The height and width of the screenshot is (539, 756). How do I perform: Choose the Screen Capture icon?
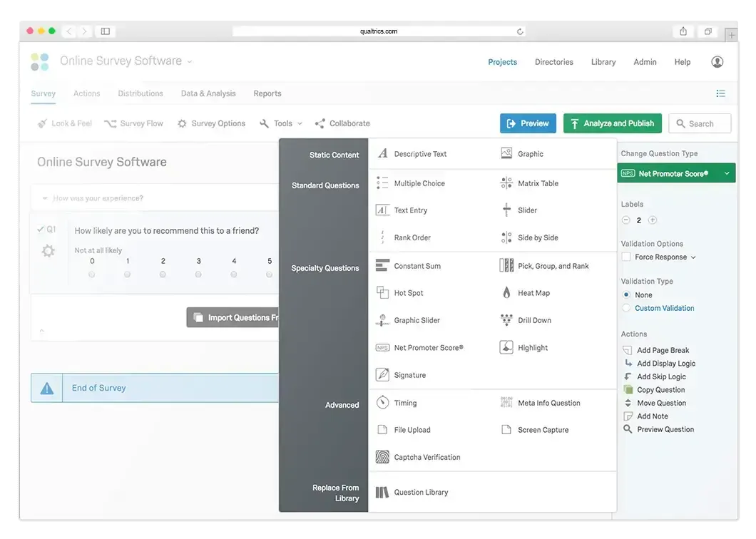point(506,430)
